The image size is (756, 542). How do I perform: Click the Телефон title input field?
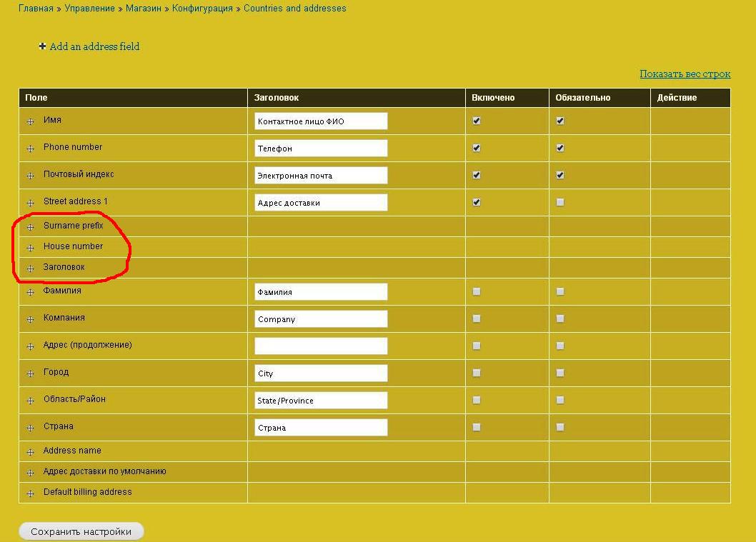tap(321, 149)
